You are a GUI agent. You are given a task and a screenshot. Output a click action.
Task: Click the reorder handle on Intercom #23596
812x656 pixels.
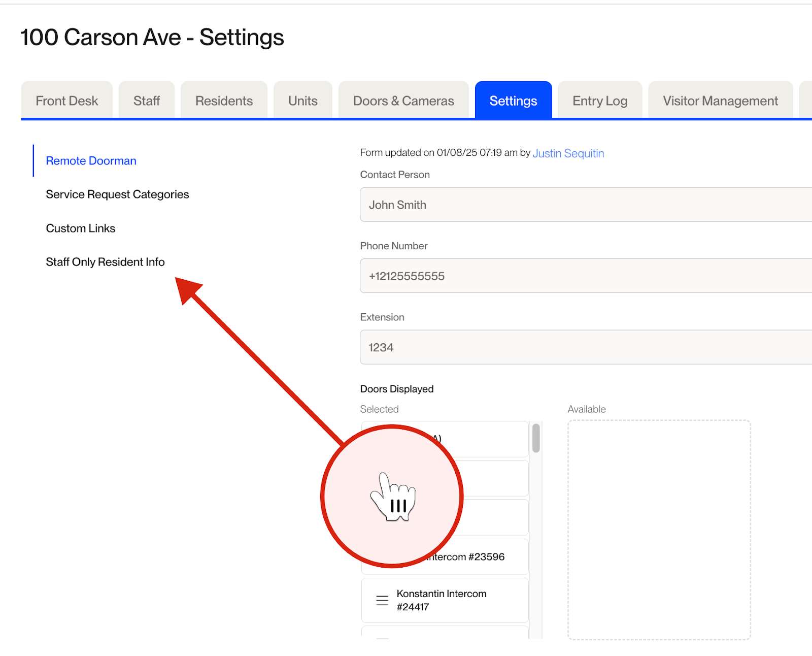(x=382, y=556)
